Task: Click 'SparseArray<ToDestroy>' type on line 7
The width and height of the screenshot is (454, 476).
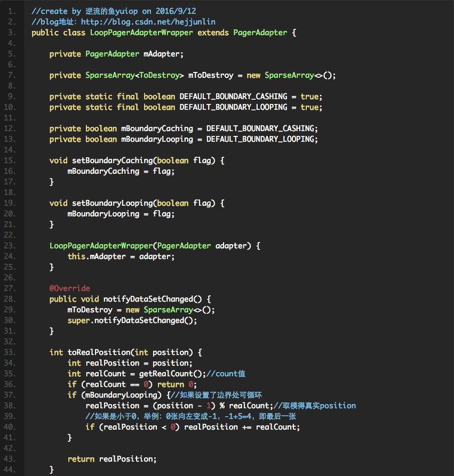Action: point(134,75)
